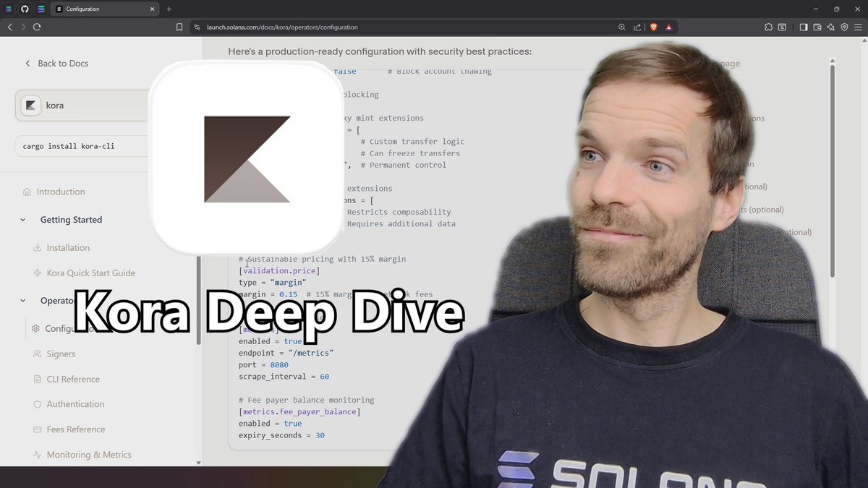868x488 pixels.
Task: Open Brave Rewards triangle icon
Action: click(669, 27)
